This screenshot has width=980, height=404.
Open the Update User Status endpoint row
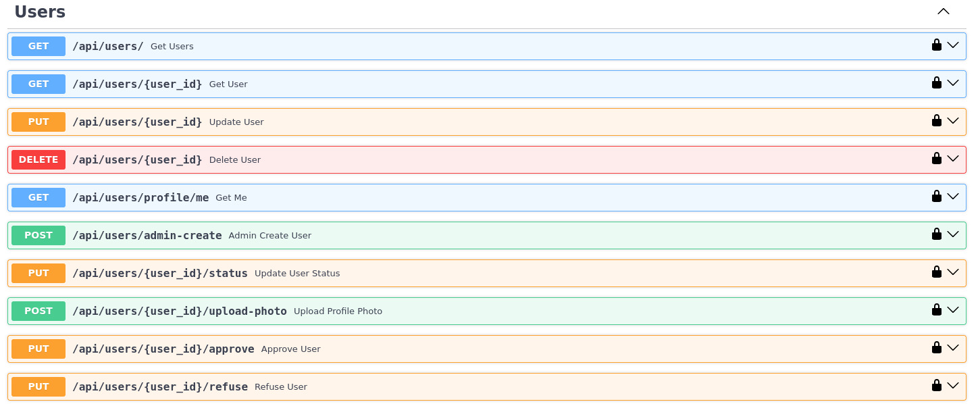954,272
